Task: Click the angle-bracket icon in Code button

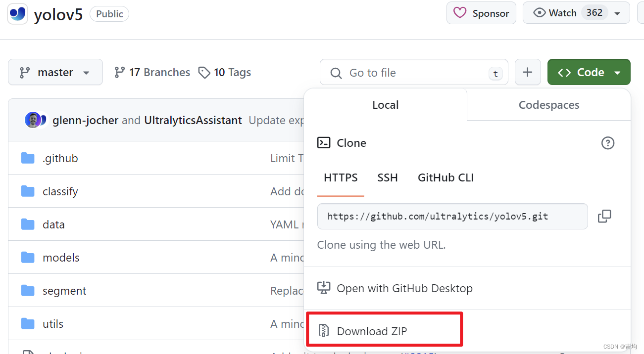Action: 564,73
